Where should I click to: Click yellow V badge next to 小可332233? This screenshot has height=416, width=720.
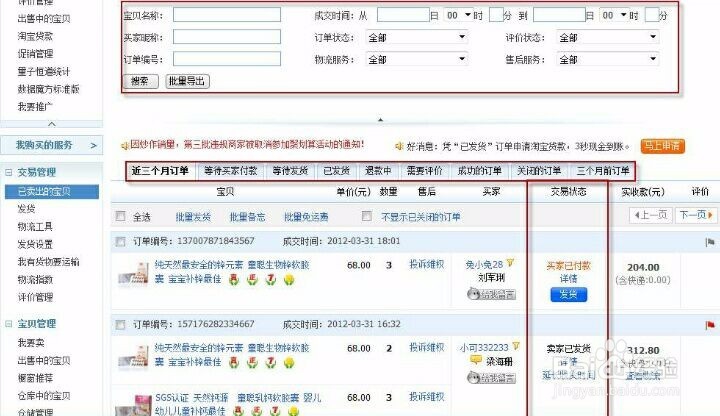coord(516,346)
